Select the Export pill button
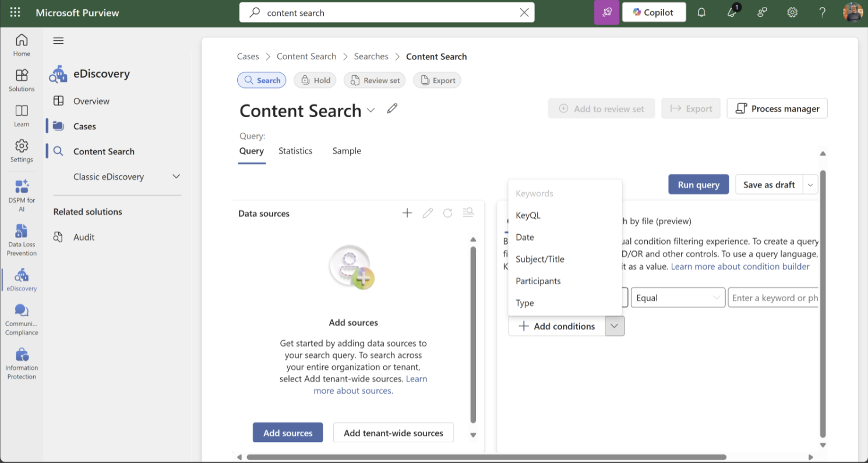This screenshot has width=868, height=463. (x=437, y=80)
